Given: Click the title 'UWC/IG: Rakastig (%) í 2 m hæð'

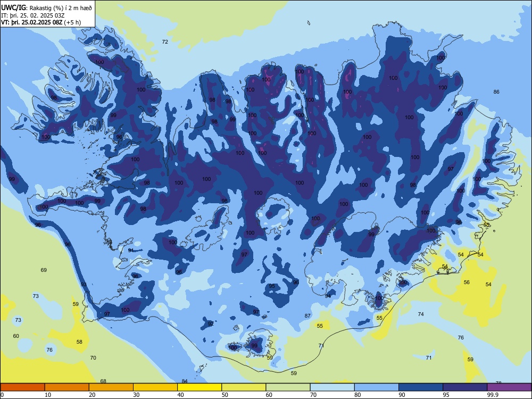Looking at the screenshot, I should (46, 7).
